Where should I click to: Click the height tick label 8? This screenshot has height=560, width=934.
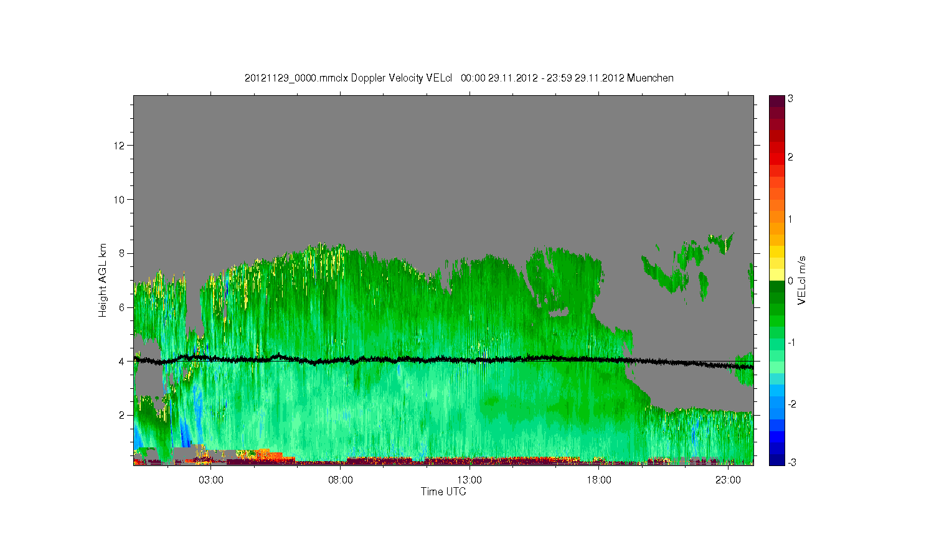tap(123, 253)
